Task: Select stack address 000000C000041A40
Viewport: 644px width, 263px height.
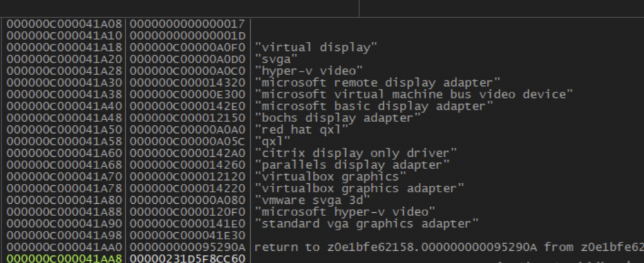Action: coord(64,106)
